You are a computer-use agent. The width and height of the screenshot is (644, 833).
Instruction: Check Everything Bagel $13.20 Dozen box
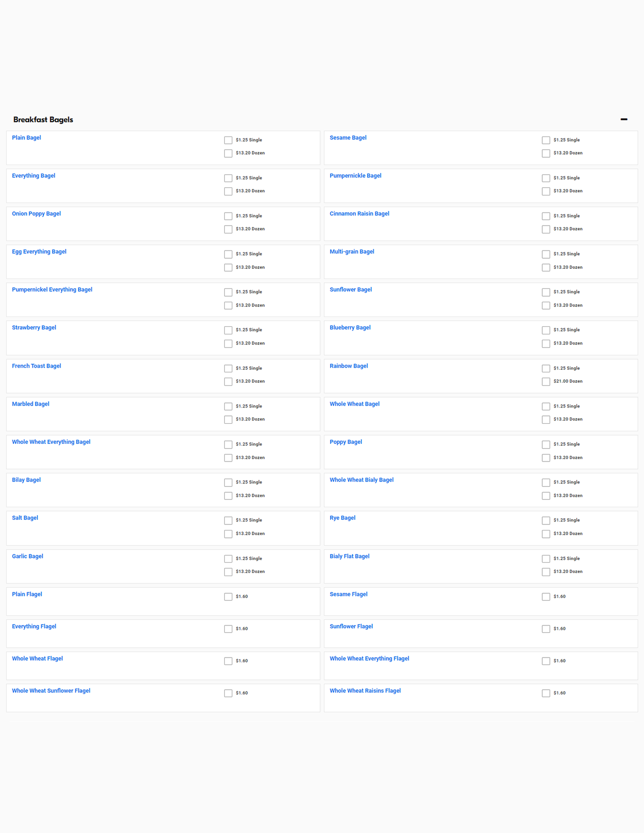228,191
